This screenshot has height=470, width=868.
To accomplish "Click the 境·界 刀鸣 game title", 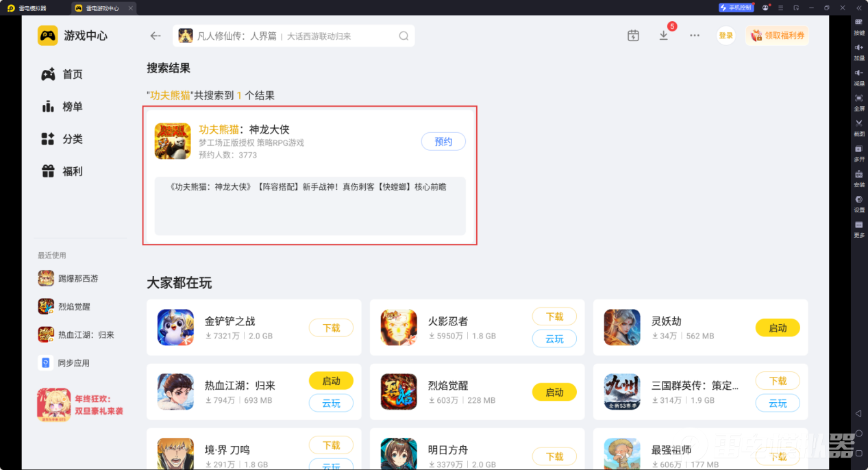I will coord(227,450).
